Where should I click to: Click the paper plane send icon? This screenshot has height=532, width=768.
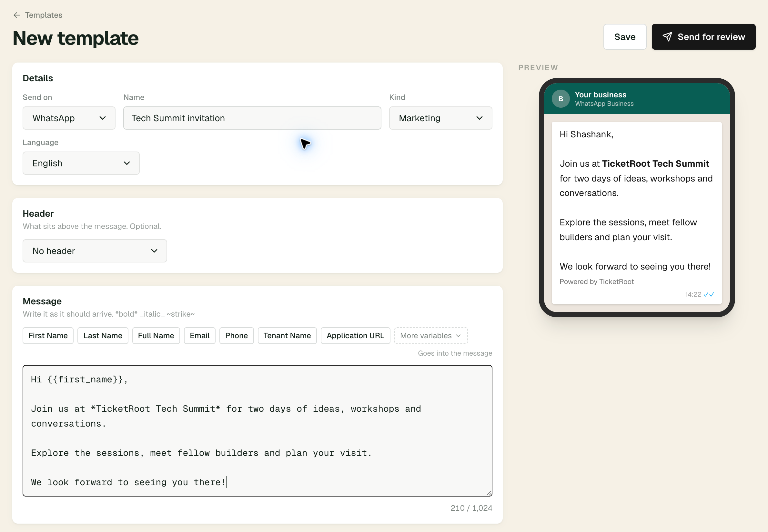point(667,37)
